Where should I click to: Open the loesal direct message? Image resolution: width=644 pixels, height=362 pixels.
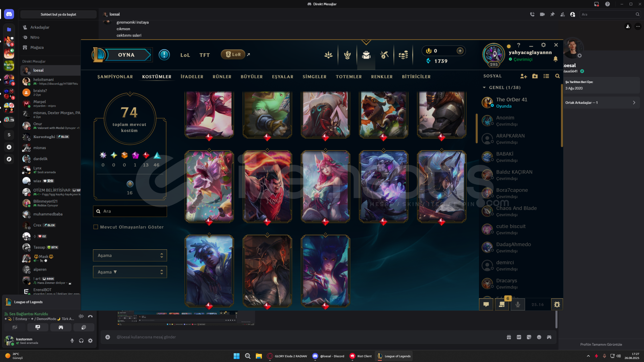pos(50,70)
